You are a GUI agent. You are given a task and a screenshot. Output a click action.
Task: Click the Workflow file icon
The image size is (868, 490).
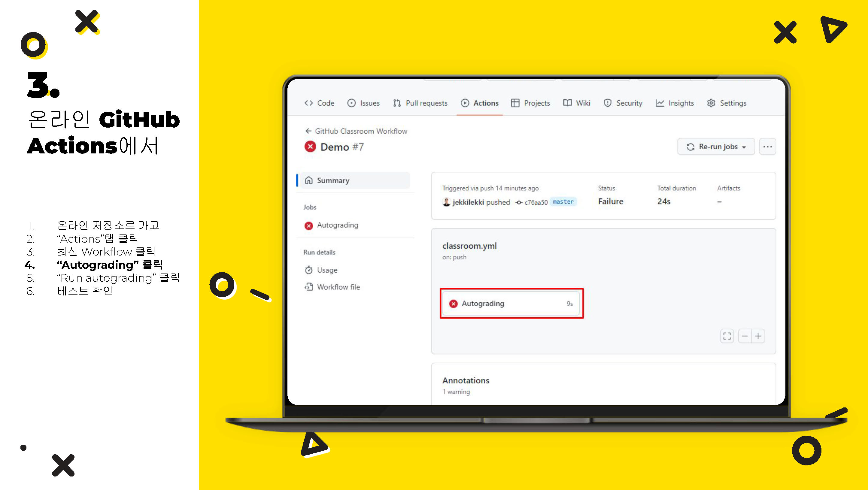pyautogui.click(x=308, y=287)
